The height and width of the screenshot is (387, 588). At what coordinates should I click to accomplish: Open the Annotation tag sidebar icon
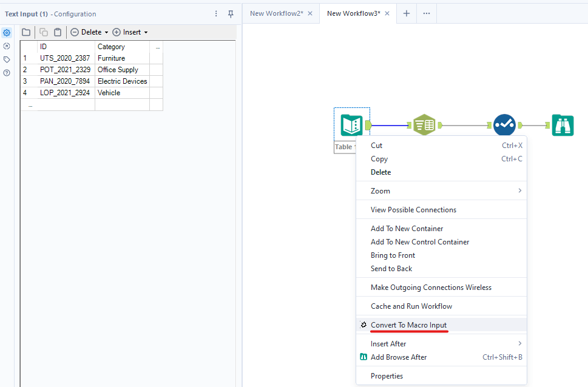tap(7, 59)
